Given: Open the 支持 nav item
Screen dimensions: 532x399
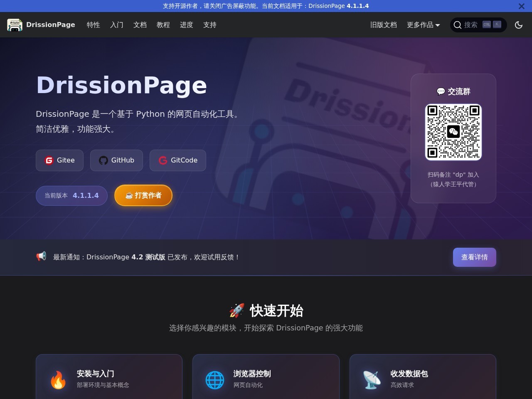Looking at the screenshot, I should 210,25.
